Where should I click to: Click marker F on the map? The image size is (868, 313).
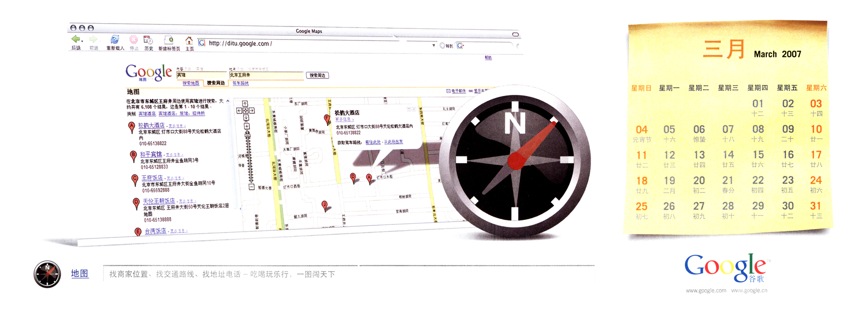coord(326,119)
